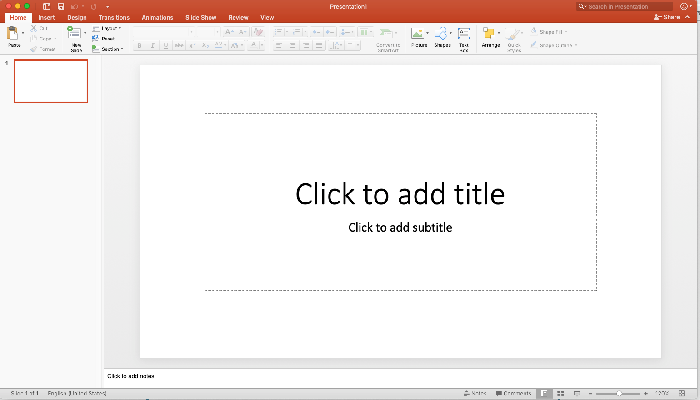This screenshot has width=700, height=400.
Task: Open the Review tab
Action: (x=238, y=17)
